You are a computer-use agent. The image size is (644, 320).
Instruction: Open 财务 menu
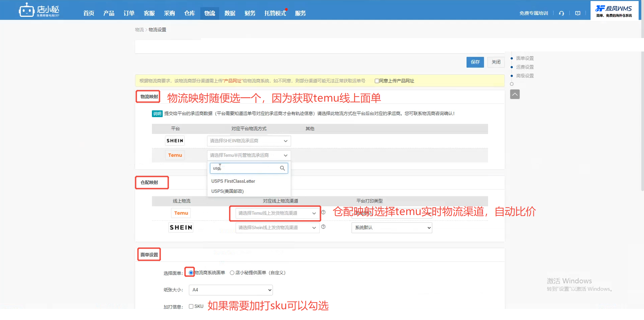[x=250, y=13]
